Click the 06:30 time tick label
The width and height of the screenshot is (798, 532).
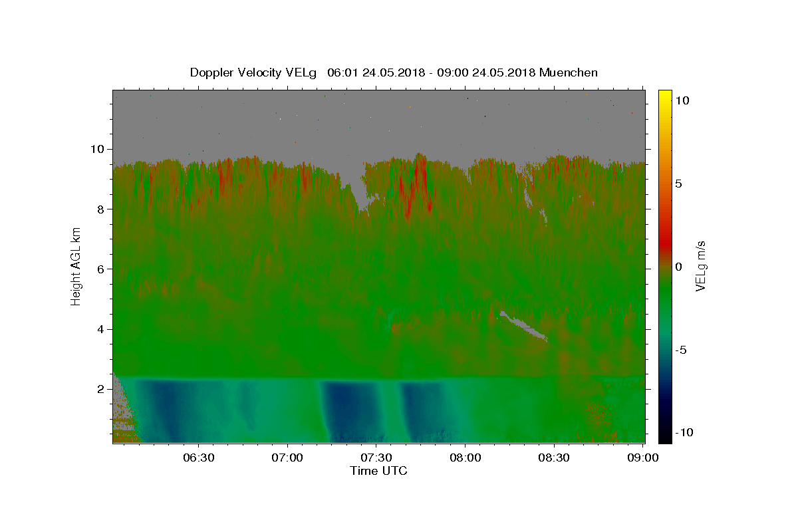point(199,458)
